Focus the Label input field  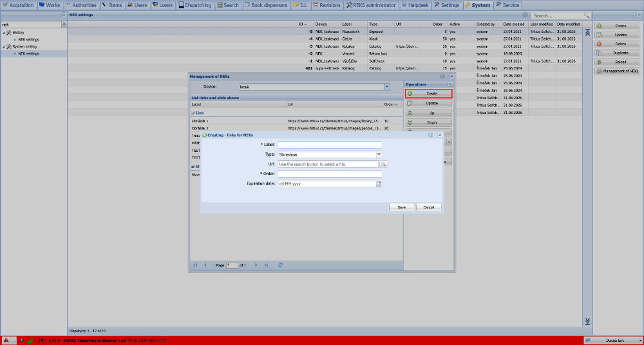(330, 145)
